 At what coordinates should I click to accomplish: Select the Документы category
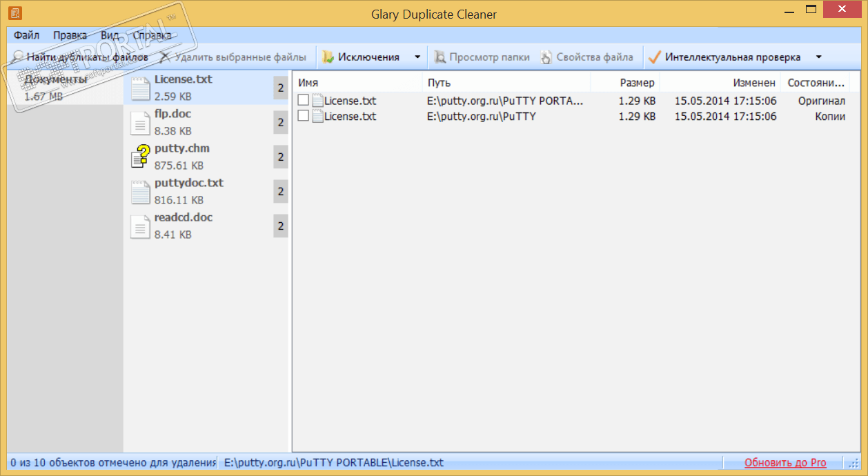pos(65,88)
